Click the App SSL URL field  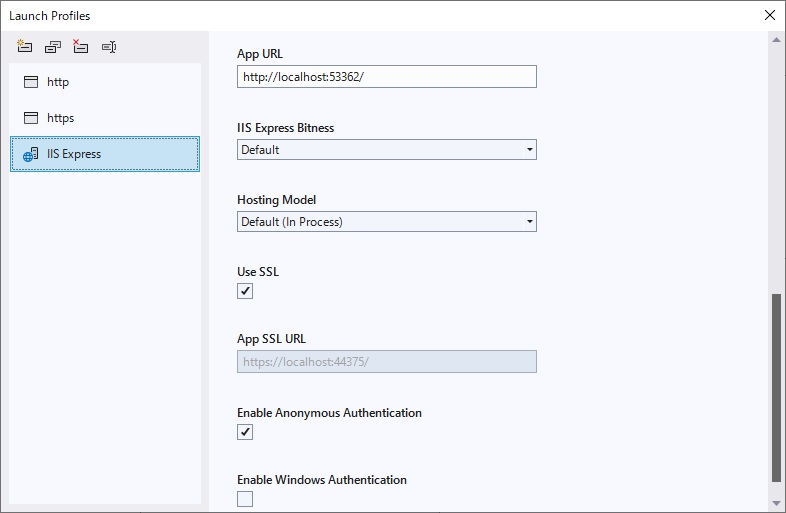(387, 361)
